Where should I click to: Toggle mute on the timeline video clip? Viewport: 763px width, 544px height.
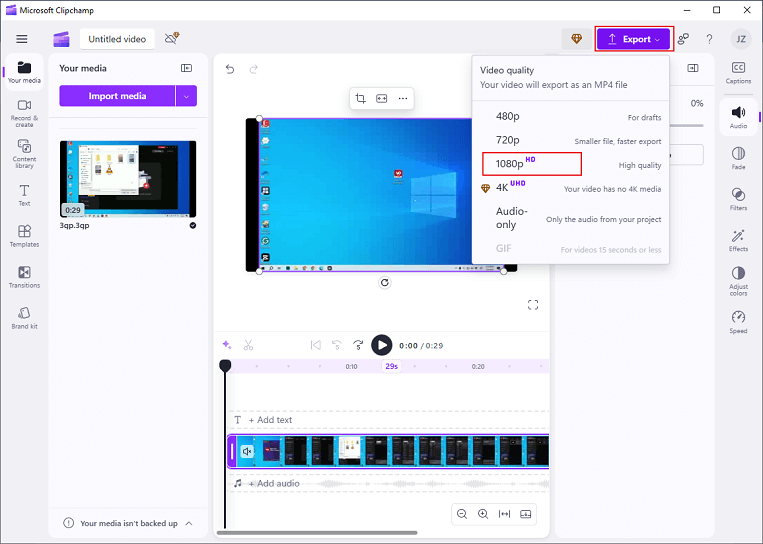coord(247,452)
